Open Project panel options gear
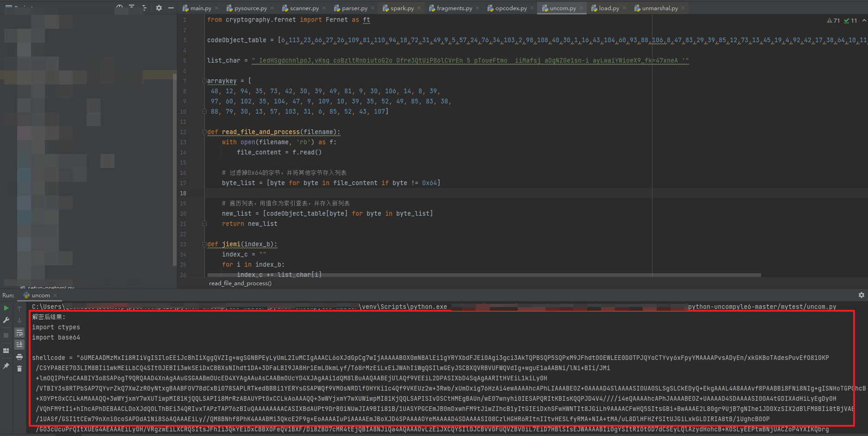 click(x=159, y=8)
